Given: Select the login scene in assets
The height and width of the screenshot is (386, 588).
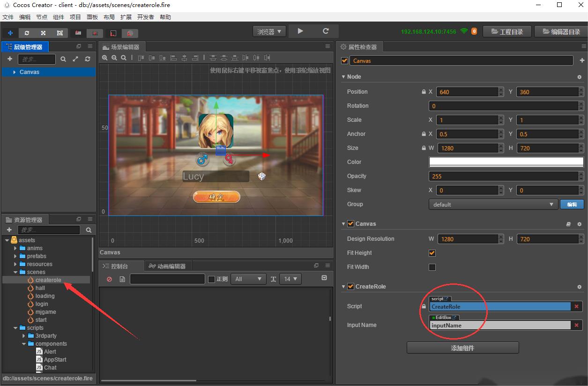Looking at the screenshot, I should pyautogui.click(x=41, y=304).
